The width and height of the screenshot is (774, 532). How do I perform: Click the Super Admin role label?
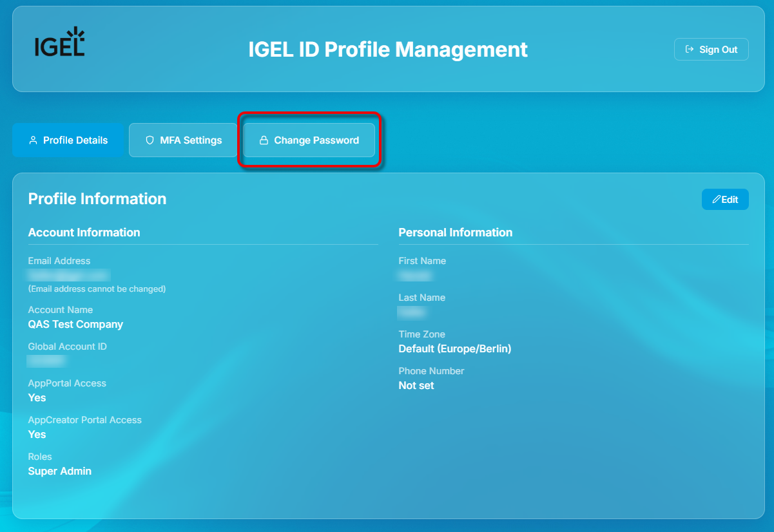[59, 471]
